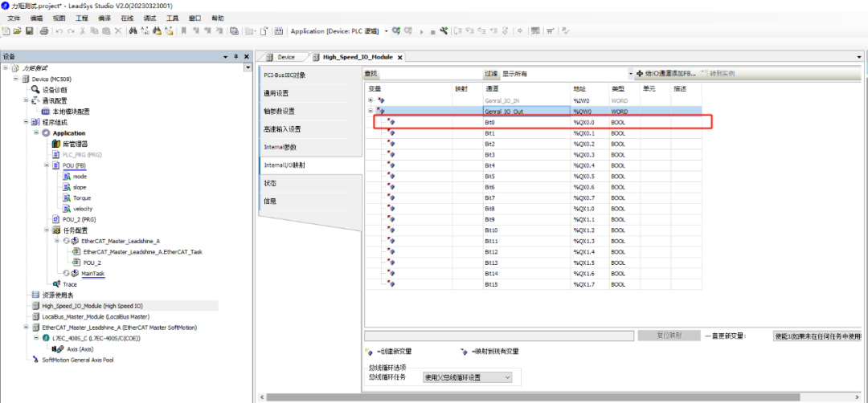Click the variable icon in Bit5 row
The image size is (868, 403).
391,176
